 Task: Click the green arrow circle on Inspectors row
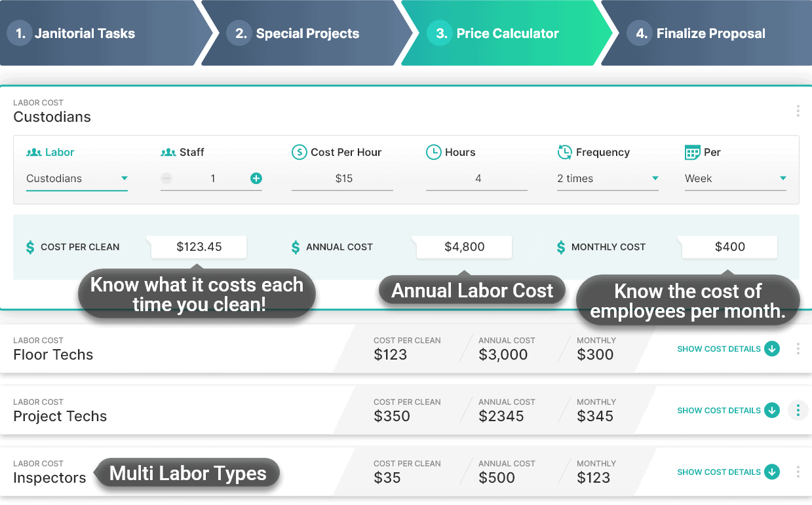(x=772, y=472)
